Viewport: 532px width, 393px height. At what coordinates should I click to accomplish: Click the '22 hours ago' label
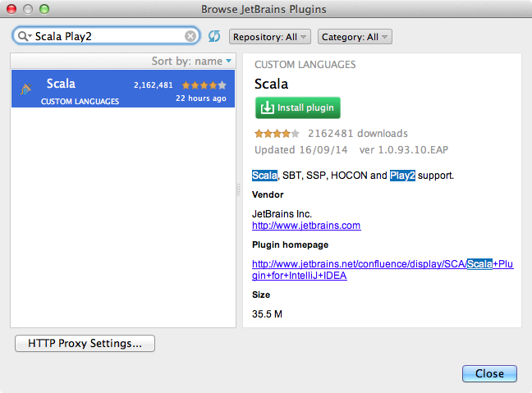pyautogui.click(x=201, y=98)
